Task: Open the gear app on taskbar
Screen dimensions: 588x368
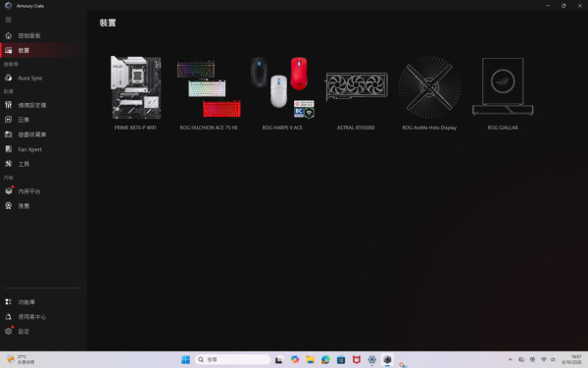Action: (372, 360)
